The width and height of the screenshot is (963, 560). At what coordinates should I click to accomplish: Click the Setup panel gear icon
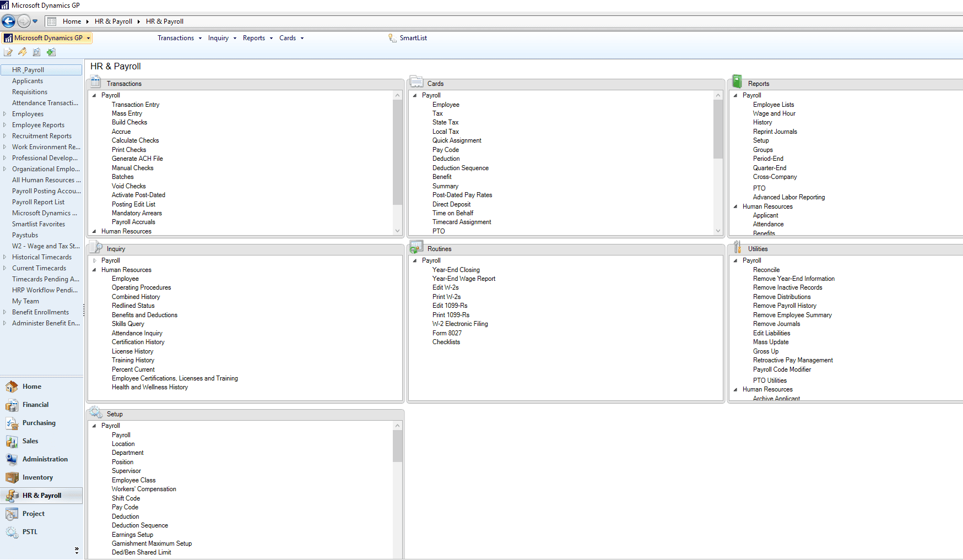[x=96, y=412]
